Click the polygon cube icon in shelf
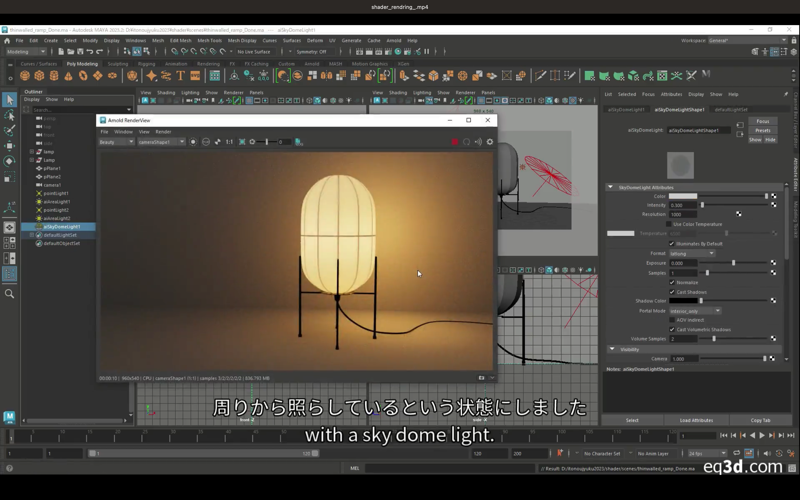The width and height of the screenshot is (800, 500). click(x=39, y=76)
